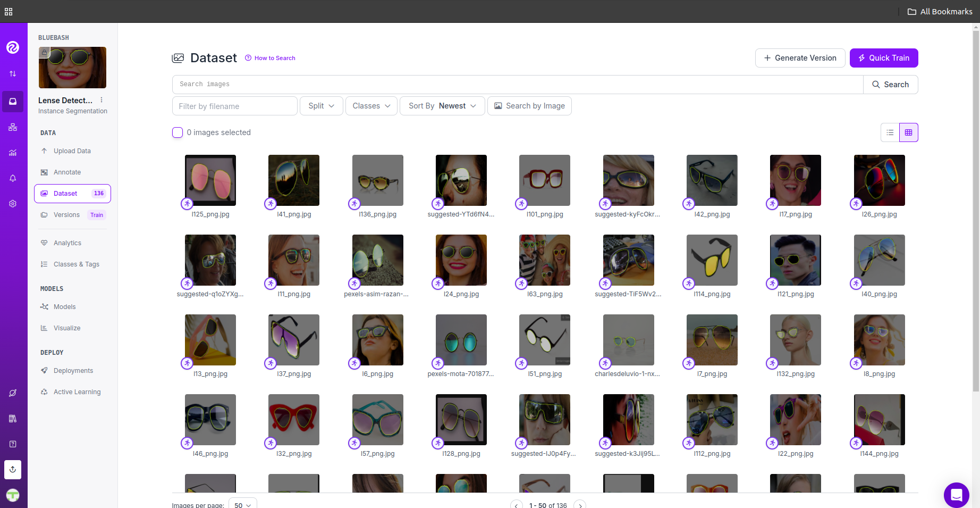Viewport: 980px width, 508px height.
Task: Click the Search button
Action: [891, 85]
